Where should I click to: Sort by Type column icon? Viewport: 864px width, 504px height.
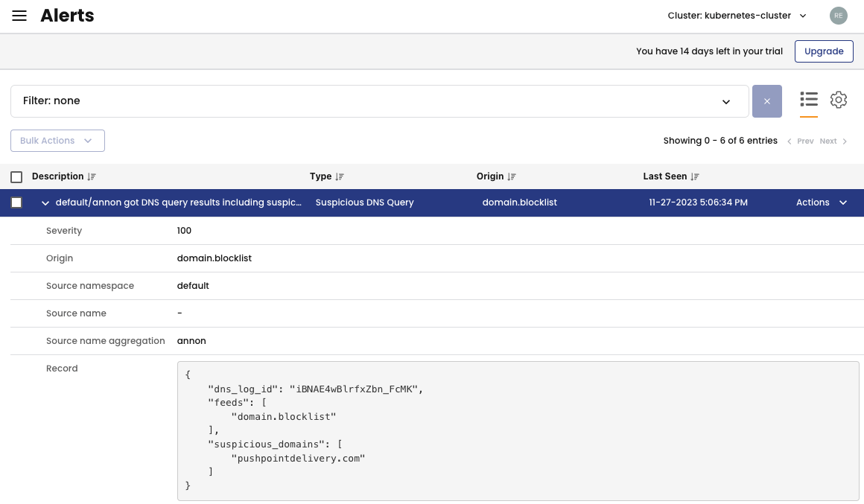point(340,177)
